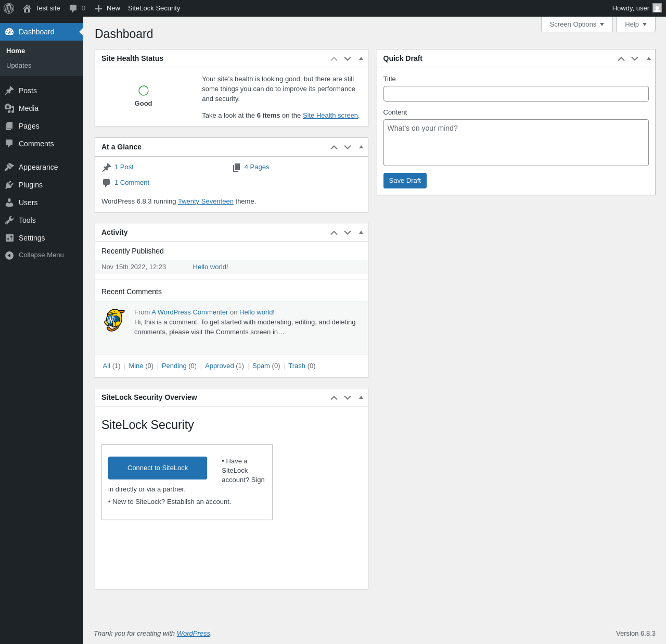Open comments bubble in admin bar

click(73, 8)
